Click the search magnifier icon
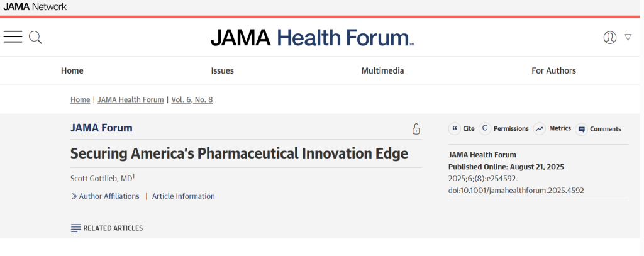 pyautogui.click(x=36, y=37)
